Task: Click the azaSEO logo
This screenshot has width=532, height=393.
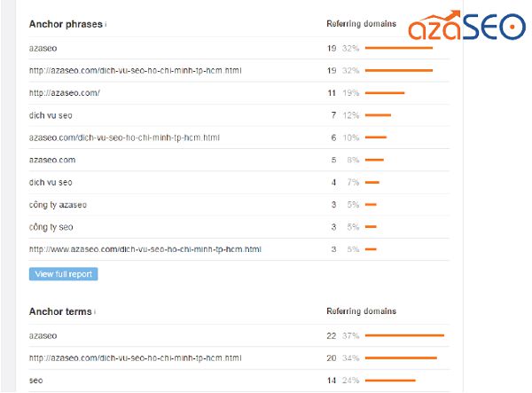Action: pos(465,27)
